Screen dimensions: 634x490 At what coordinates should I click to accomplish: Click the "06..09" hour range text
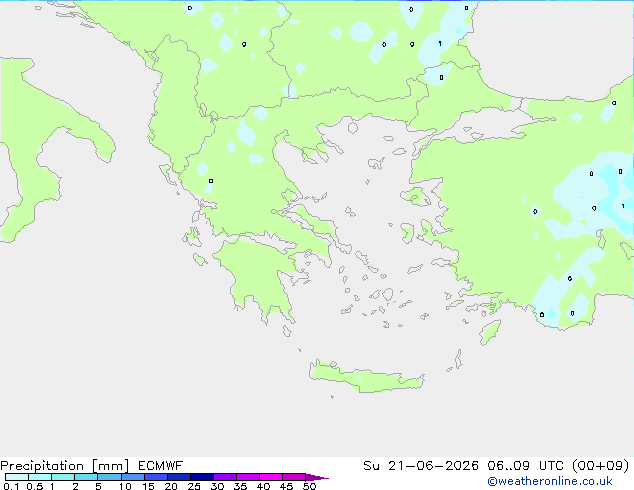(508, 466)
